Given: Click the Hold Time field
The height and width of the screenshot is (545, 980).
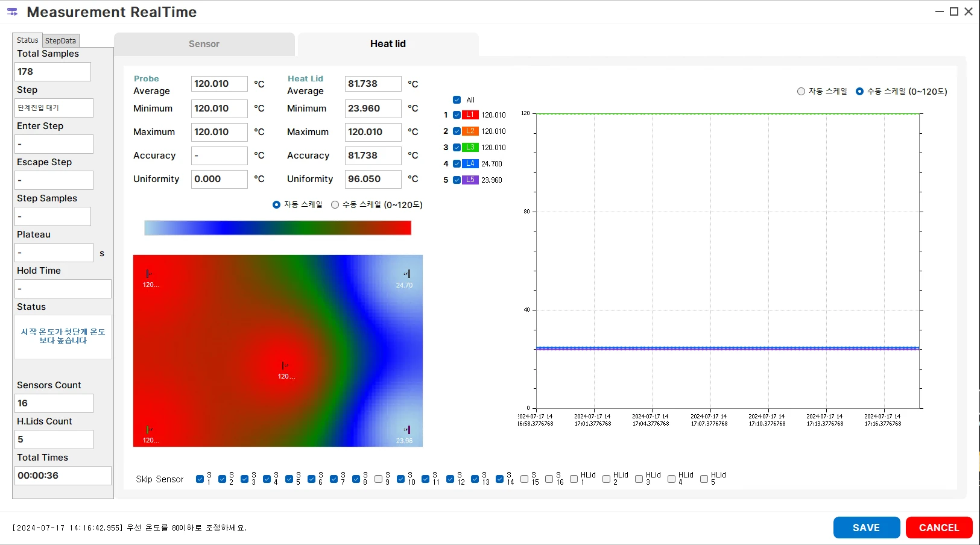Looking at the screenshot, I should pyautogui.click(x=63, y=289).
